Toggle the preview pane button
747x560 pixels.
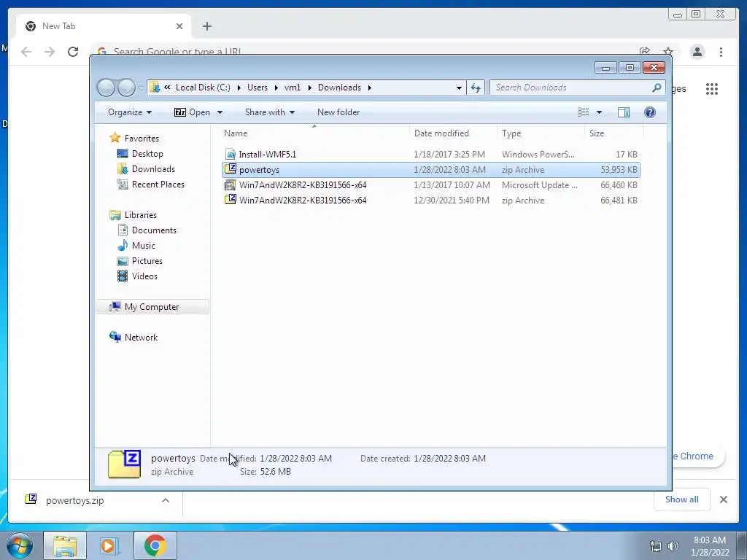pos(624,112)
